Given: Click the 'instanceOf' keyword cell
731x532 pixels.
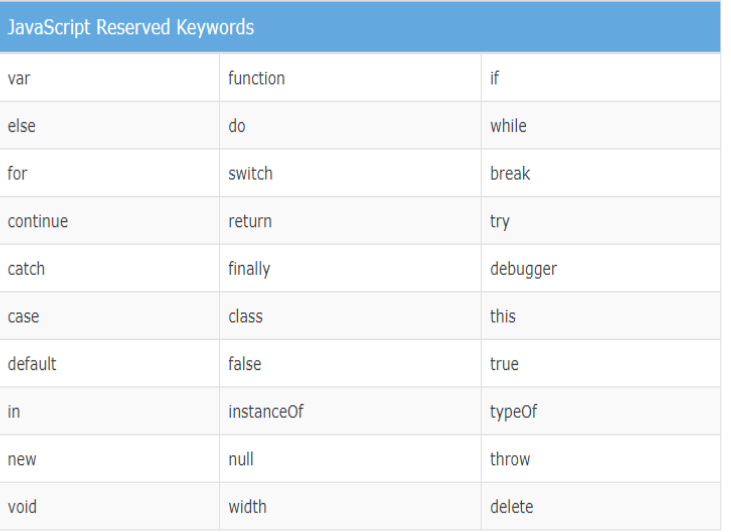Looking at the screenshot, I should (349, 412).
